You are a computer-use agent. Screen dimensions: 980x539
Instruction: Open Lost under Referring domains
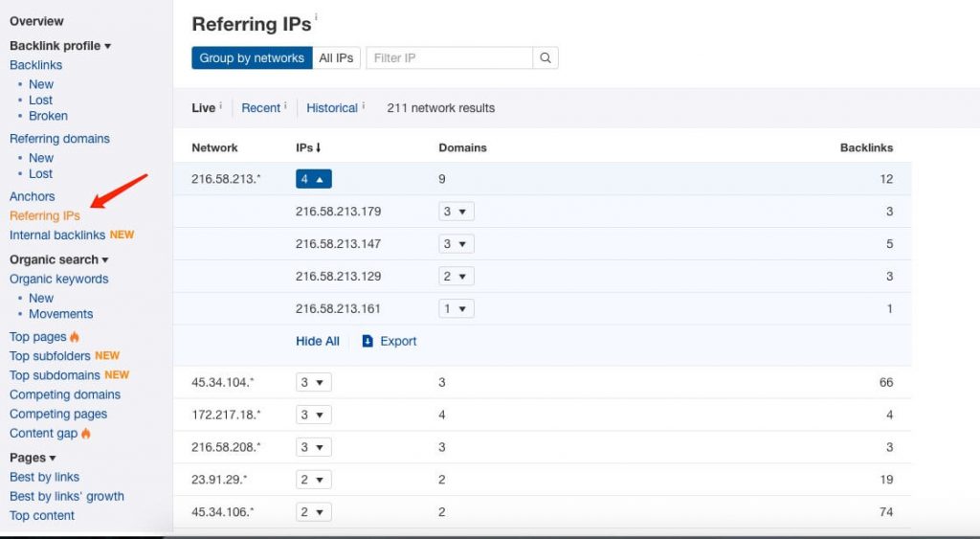40,174
